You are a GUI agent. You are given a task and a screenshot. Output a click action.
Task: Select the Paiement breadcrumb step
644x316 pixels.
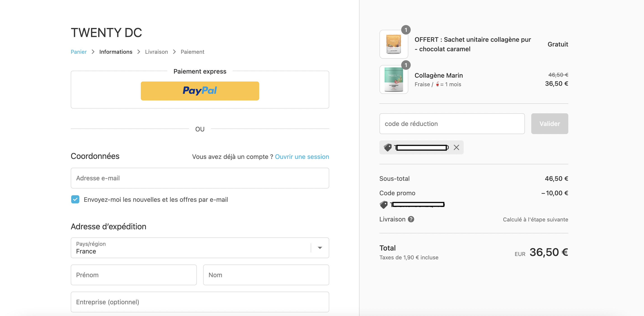click(x=192, y=52)
